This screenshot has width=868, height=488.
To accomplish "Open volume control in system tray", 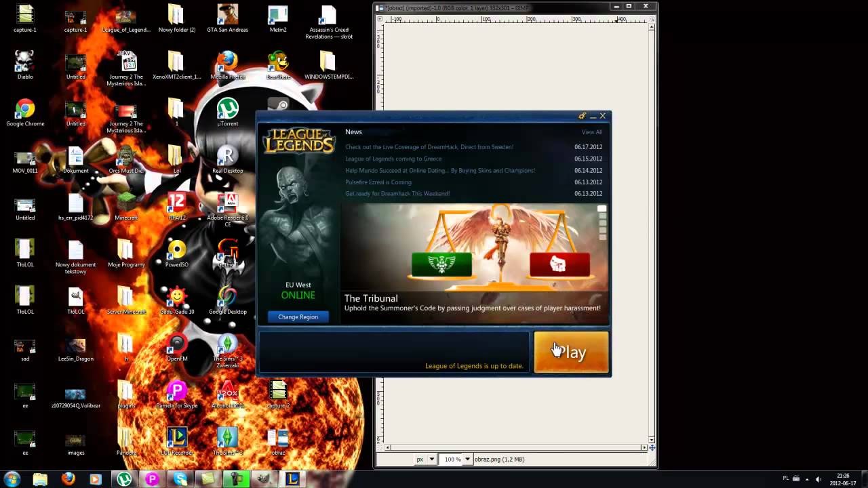I will pyautogui.click(x=819, y=479).
